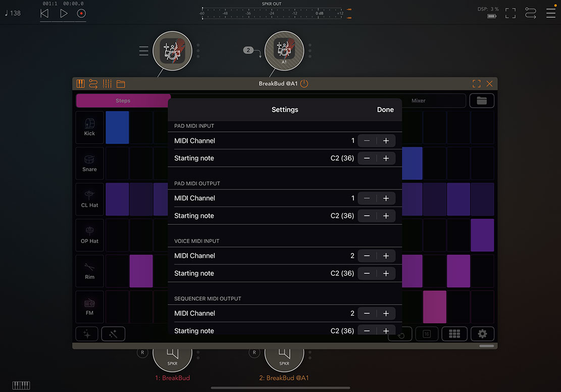This screenshot has width=561, height=392.
Task: Toggle the BreakBud @A1 bypass power icon
Action: point(304,84)
